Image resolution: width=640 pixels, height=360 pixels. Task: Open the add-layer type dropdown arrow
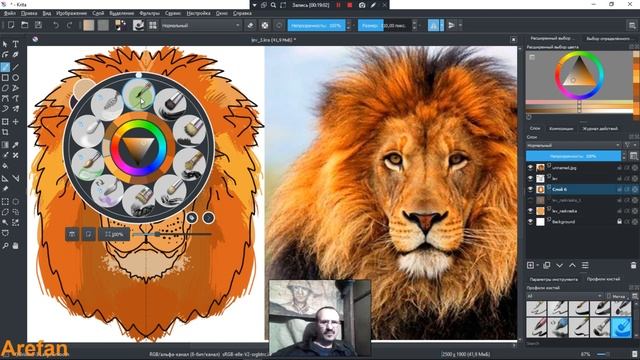(538, 265)
